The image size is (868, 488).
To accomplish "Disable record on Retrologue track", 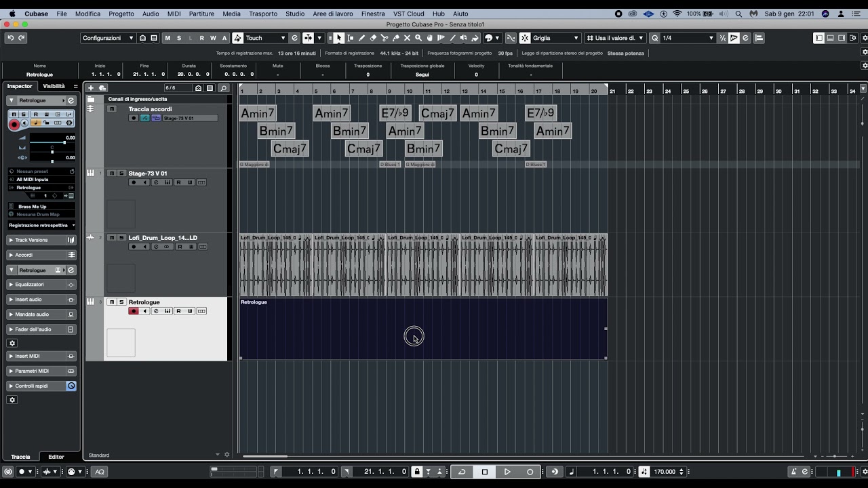I will point(134,311).
